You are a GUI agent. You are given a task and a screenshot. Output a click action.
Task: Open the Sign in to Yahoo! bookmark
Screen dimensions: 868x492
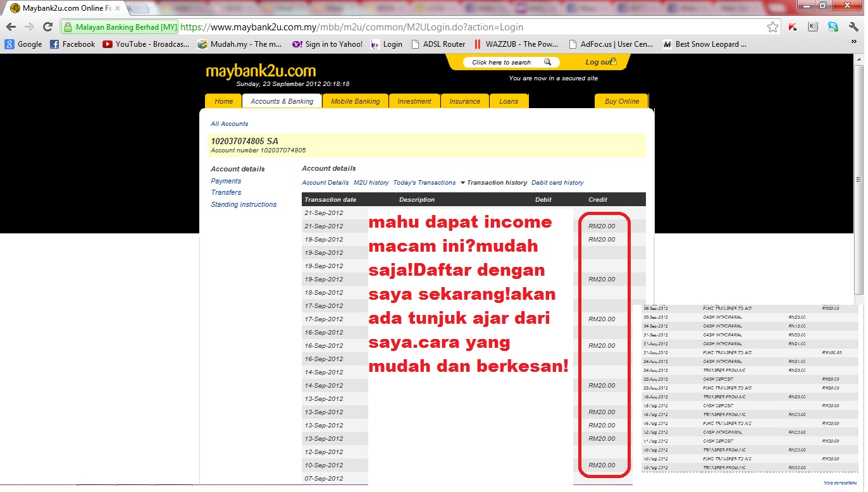click(327, 44)
